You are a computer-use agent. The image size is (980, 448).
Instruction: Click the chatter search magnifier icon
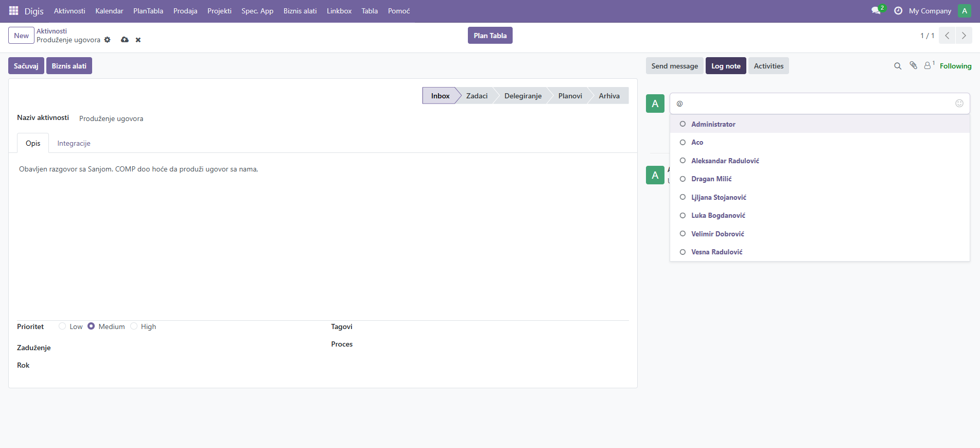click(898, 66)
